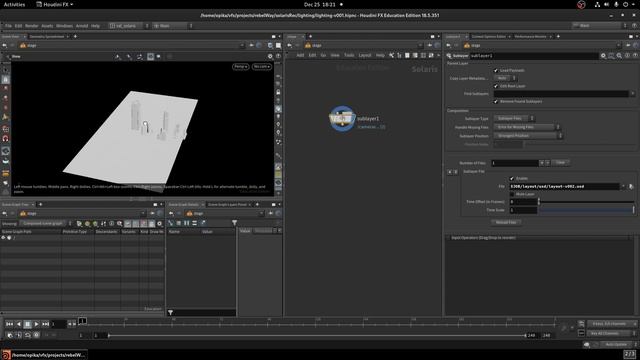This screenshot has width=640, height=360.
Task: Open the File menu
Action: pyautogui.click(x=8, y=26)
